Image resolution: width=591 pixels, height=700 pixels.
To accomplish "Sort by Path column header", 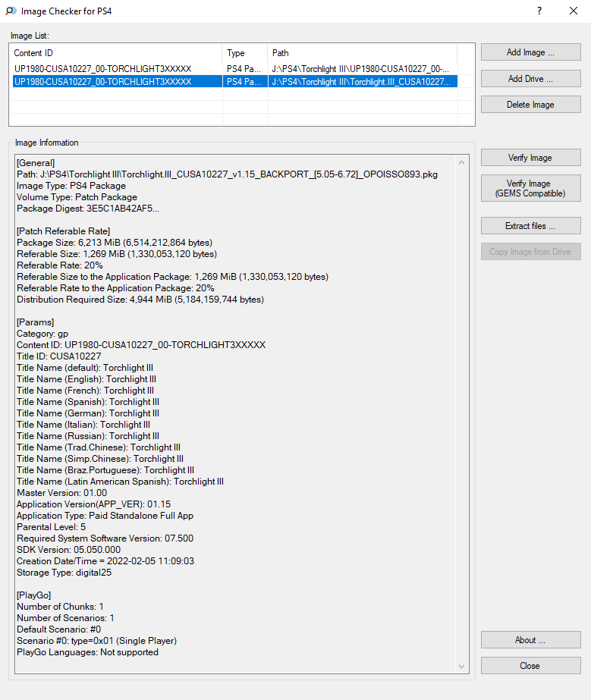I will (363, 53).
